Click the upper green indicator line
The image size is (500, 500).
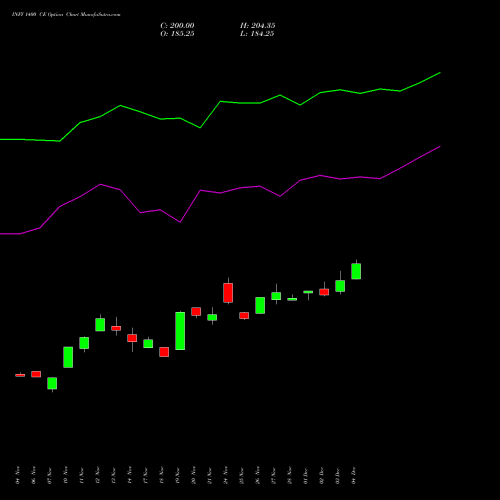coord(220,102)
